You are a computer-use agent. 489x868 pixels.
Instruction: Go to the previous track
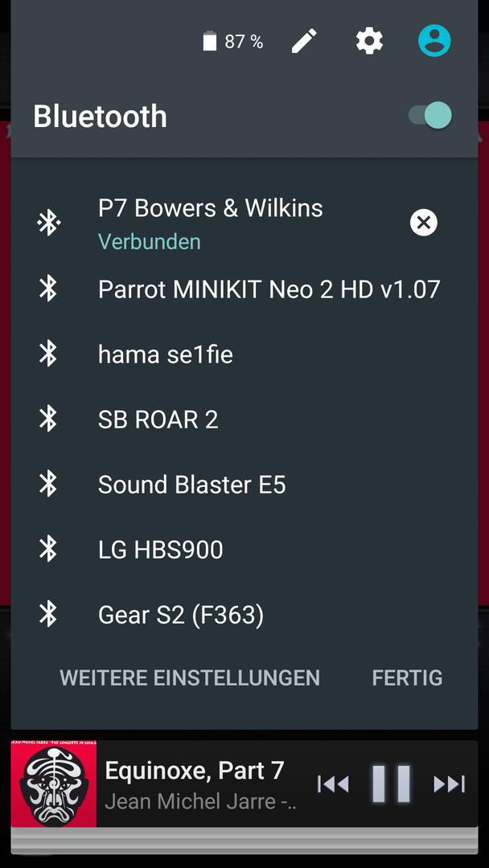[333, 784]
